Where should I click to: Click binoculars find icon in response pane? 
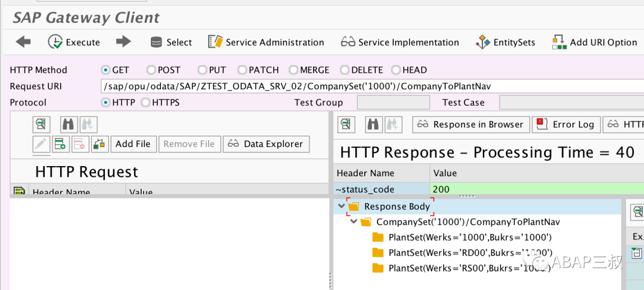(374, 124)
